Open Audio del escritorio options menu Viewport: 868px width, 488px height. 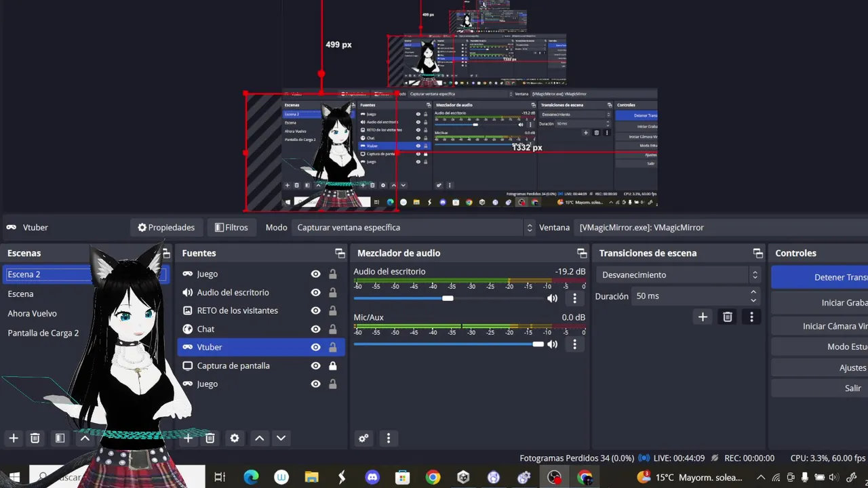(x=574, y=298)
